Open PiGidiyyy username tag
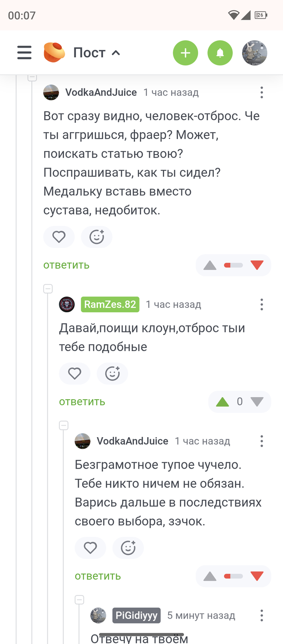Screen dimensions: 283x644 coord(136,615)
